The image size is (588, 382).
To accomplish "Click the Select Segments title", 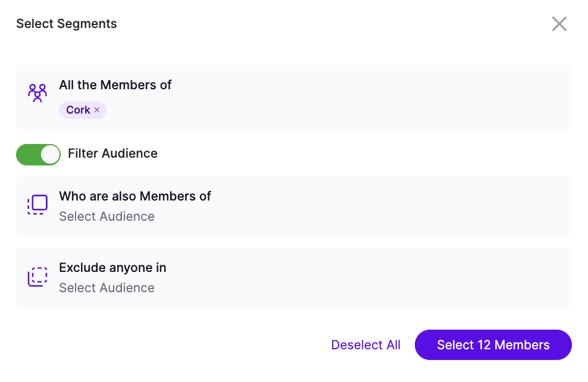I will pos(67,24).
